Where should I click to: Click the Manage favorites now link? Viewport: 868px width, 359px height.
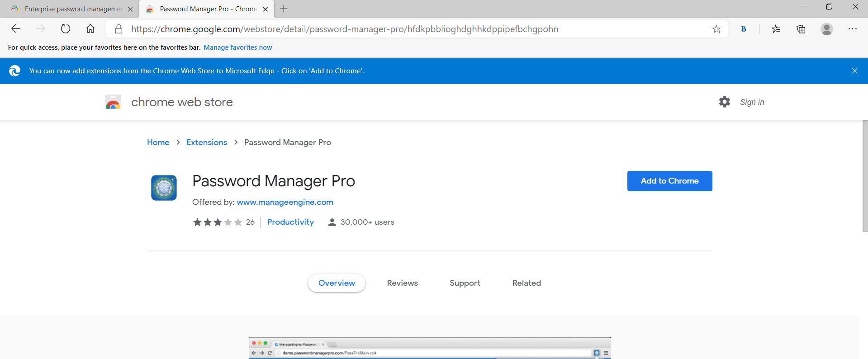[237, 47]
